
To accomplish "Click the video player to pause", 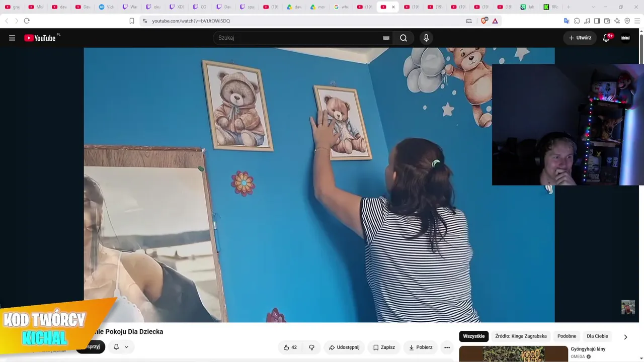I will [319, 185].
